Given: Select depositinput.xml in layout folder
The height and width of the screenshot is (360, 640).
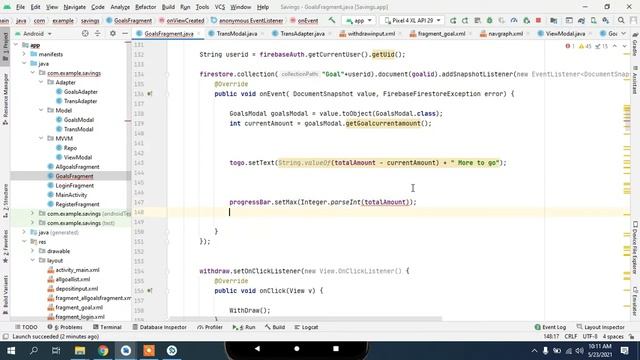Looking at the screenshot, I should tap(77, 289).
